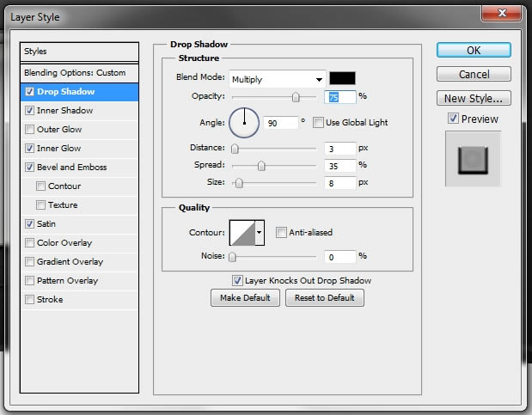Click the Make Default button
The image size is (532, 415).
pos(245,297)
